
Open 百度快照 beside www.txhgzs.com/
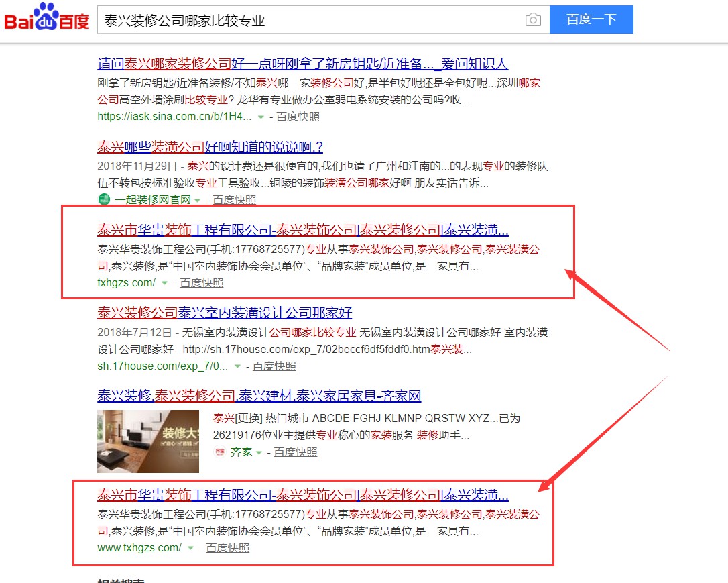(x=227, y=548)
